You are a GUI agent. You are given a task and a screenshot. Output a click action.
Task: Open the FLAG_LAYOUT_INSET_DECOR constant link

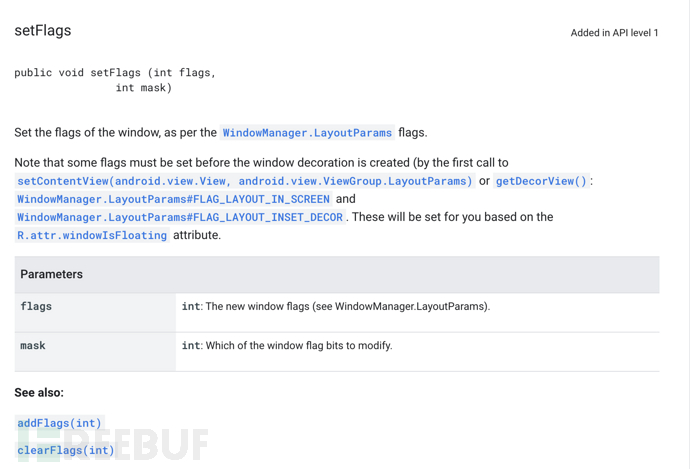point(180,217)
